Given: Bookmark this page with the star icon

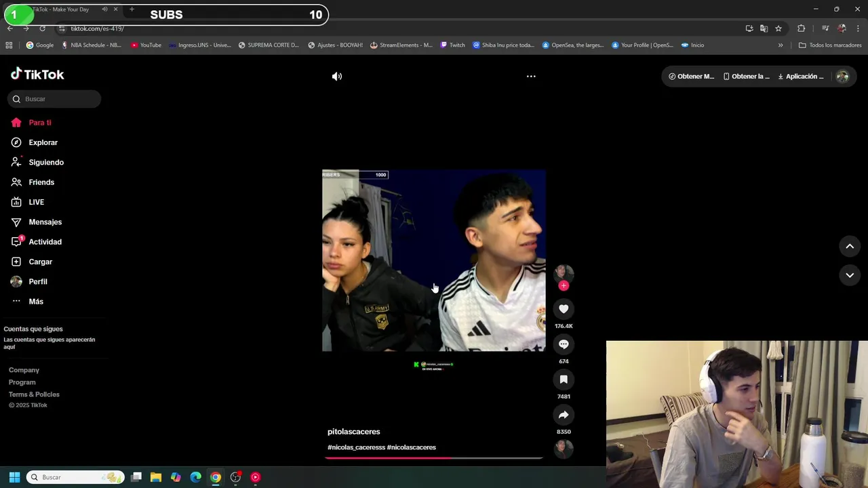Looking at the screenshot, I should 778,28.
